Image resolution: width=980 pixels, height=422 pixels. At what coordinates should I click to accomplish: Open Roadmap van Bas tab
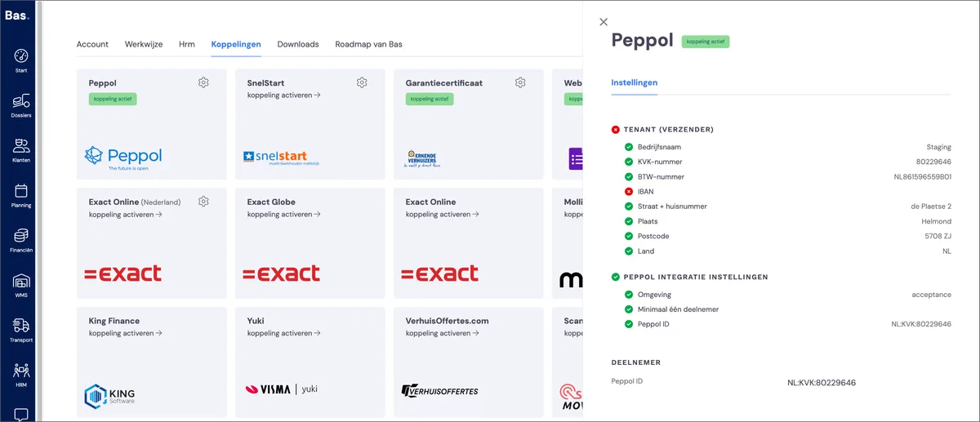click(x=368, y=44)
